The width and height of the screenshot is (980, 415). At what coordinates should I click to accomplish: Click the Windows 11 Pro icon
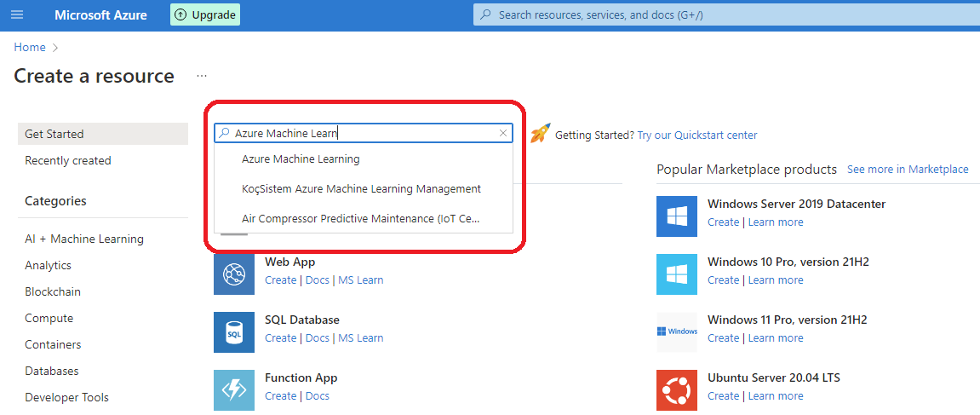tap(677, 331)
